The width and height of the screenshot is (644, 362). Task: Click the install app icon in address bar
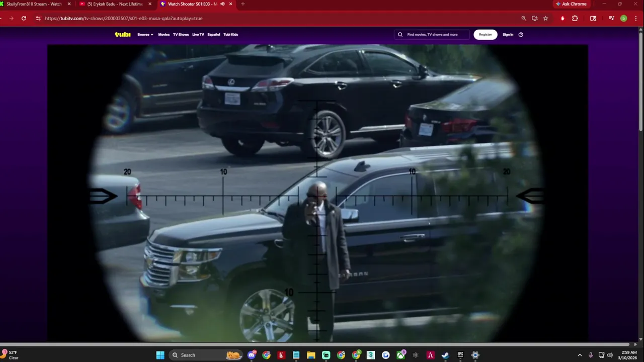pyautogui.click(x=535, y=18)
